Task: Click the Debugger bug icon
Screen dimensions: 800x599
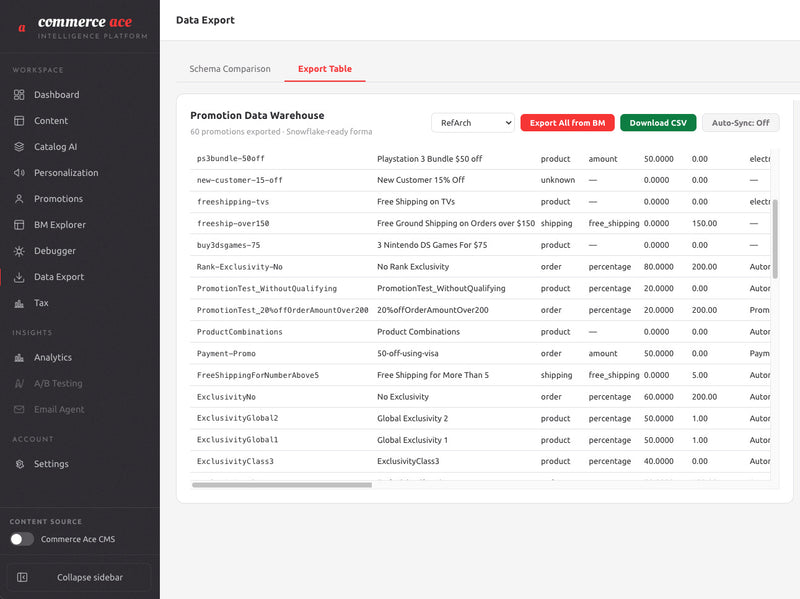Action: pyautogui.click(x=19, y=251)
